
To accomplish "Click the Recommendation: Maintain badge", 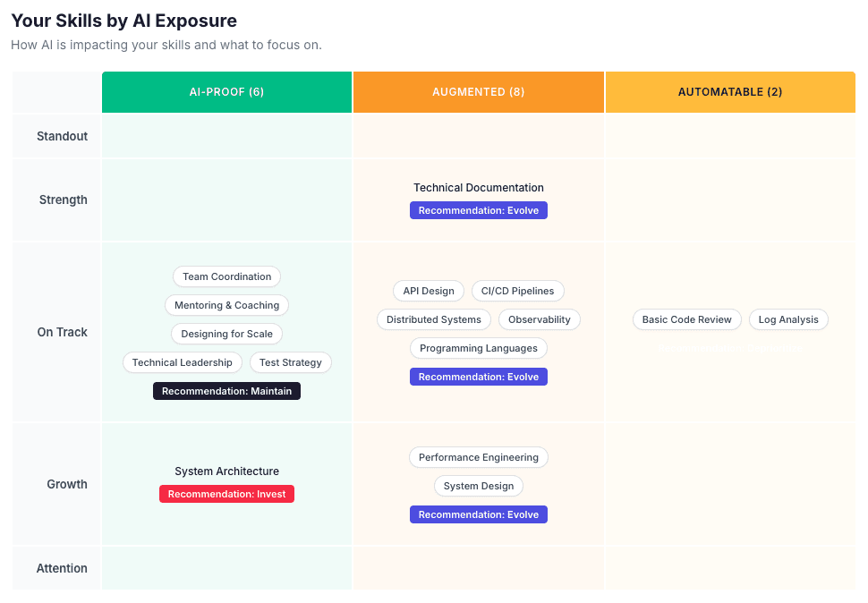I will tap(227, 391).
